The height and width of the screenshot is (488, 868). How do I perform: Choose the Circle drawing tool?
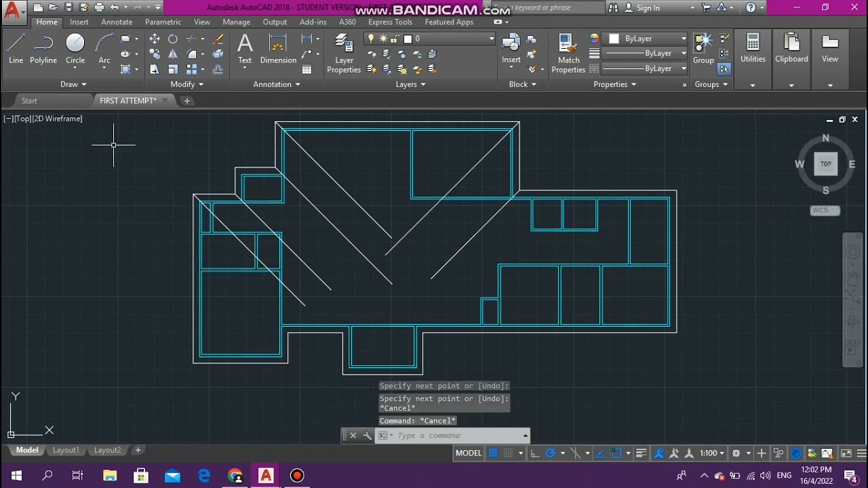(75, 49)
